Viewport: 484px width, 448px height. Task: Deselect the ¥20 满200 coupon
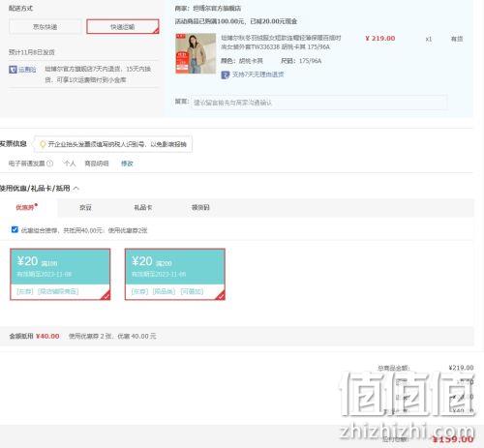[x=175, y=274]
